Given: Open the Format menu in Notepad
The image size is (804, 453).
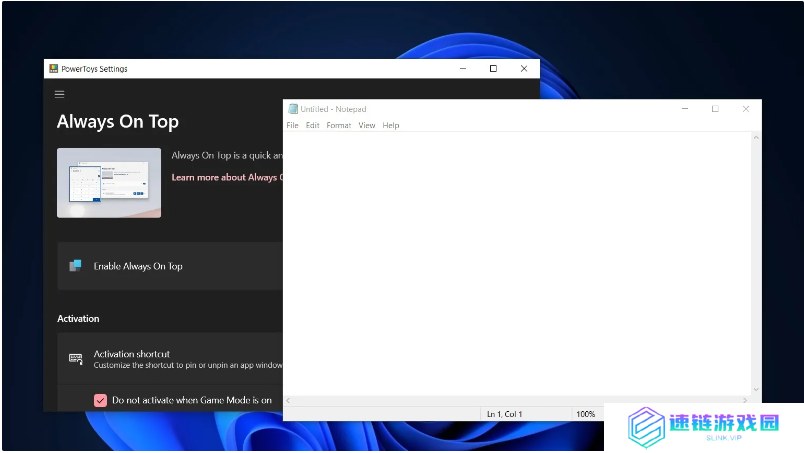Looking at the screenshot, I should pyautogui.click(x=338, y=125).
